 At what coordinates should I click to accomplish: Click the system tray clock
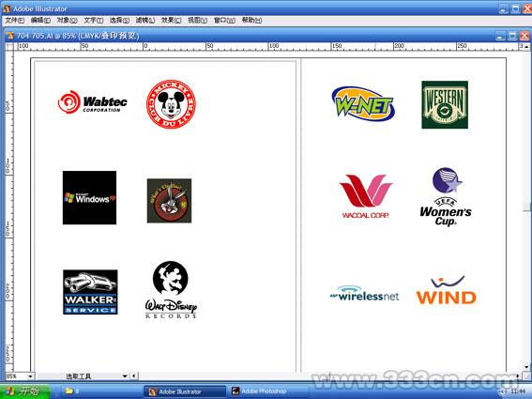coord(517,391)
